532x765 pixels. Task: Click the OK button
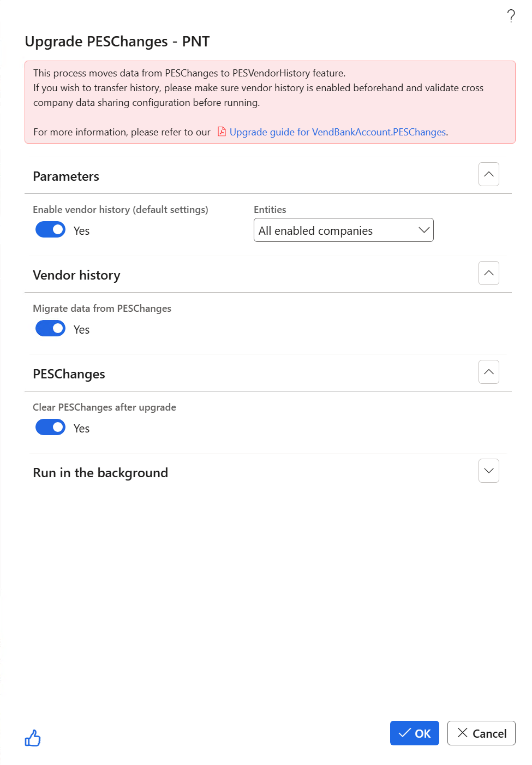tap(415, 733)
